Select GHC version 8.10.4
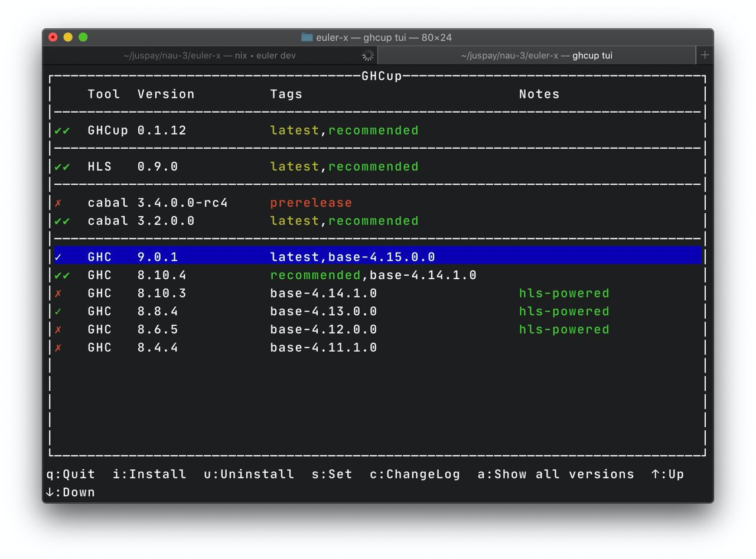756x559 pixels. coord(162,276)
